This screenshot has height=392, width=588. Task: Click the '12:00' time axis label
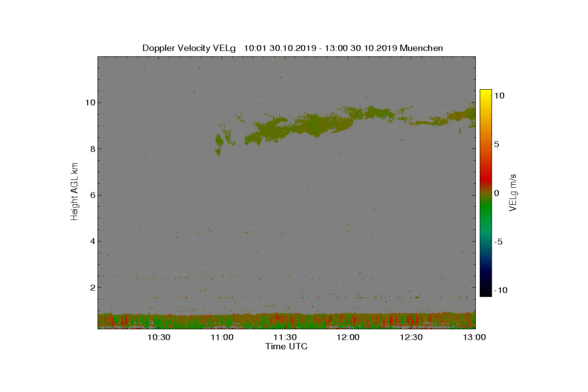click(348, 337)
